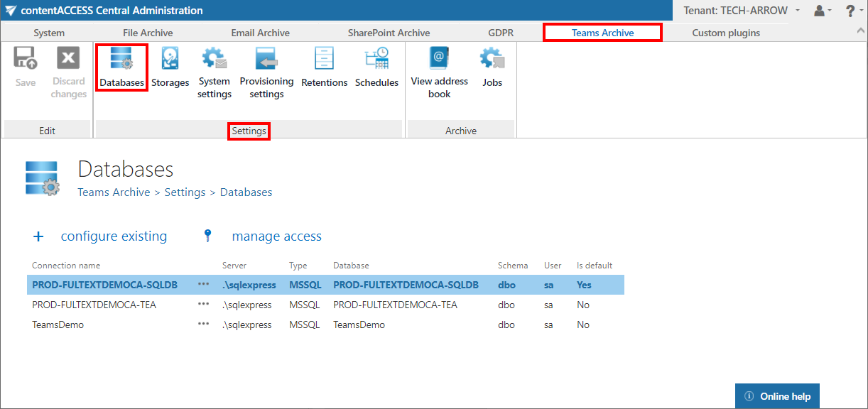Open Provisioning settings

point(266,72)
